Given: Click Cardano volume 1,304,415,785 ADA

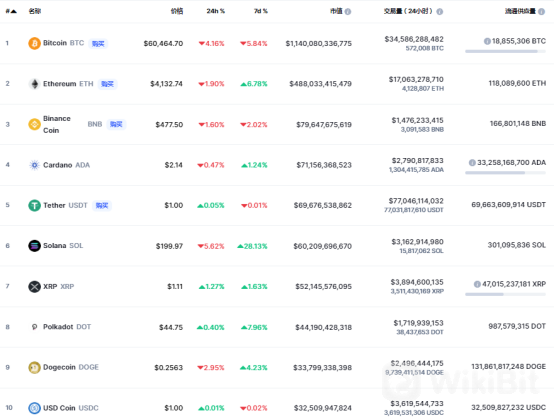Looking at the screenshot, I should [416, 170].
